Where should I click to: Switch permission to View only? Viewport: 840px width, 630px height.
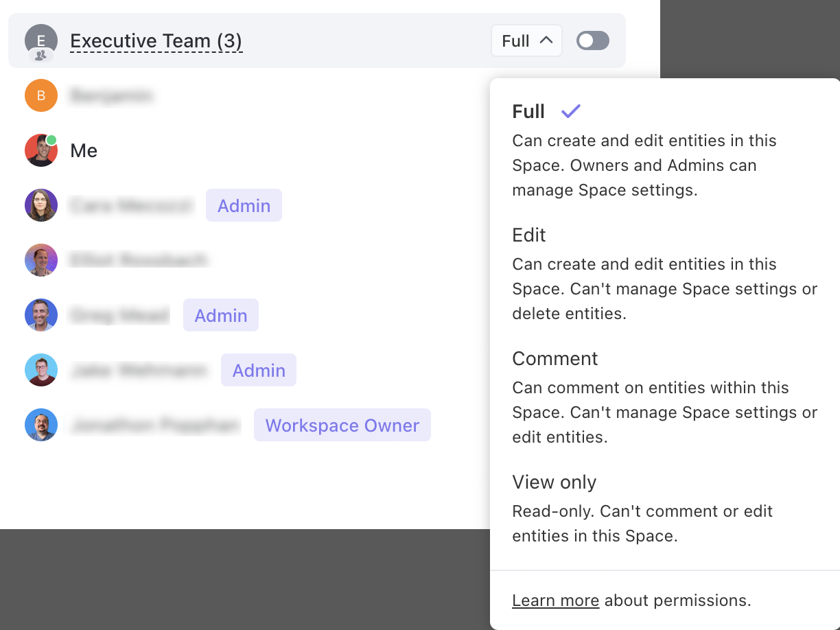tap(554, 482)
